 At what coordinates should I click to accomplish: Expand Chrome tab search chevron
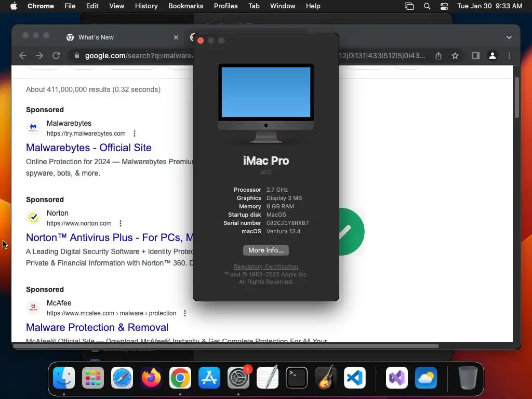[x=509, y=37]
